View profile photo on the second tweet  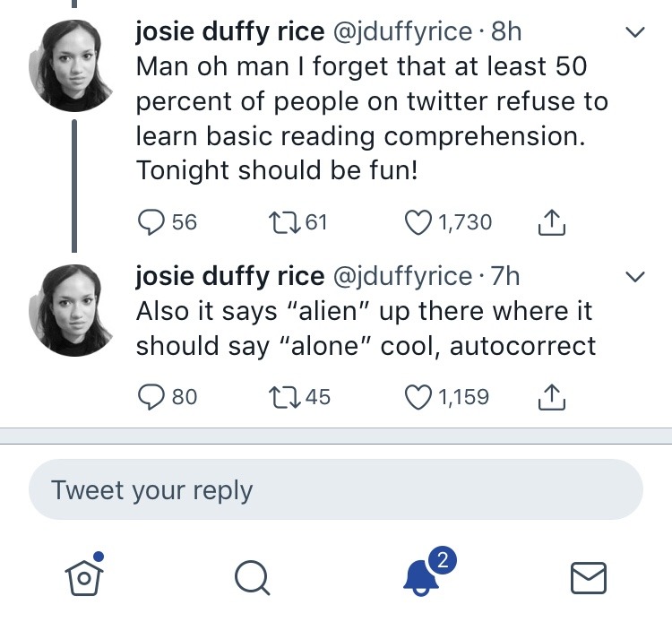coord(72,309)
